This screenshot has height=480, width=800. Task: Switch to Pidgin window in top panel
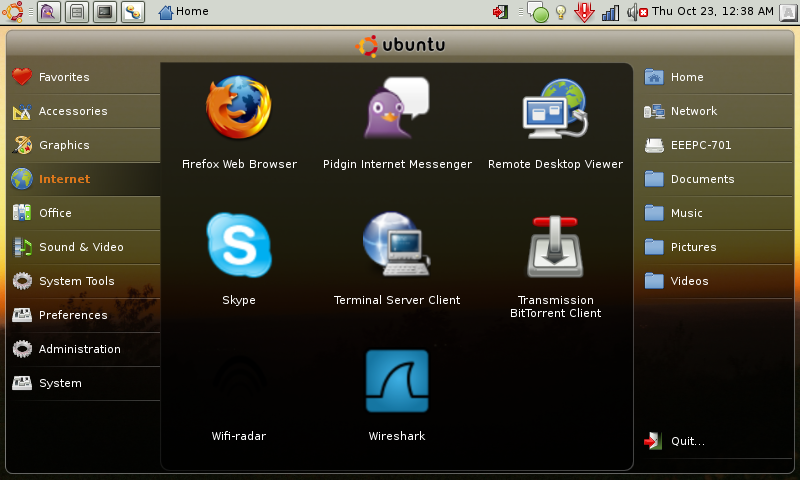(x=48, y=12)
